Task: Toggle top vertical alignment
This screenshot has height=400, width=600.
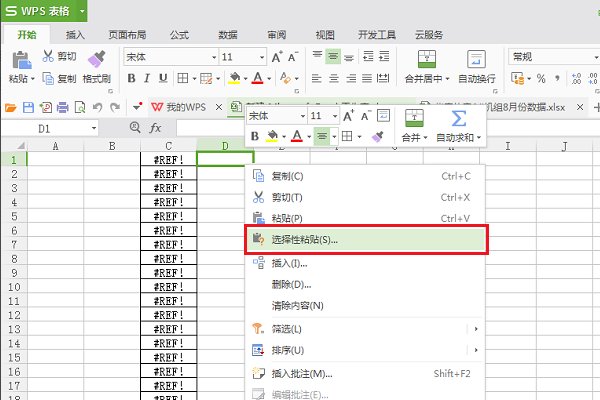Action: (x=317, y=56)
